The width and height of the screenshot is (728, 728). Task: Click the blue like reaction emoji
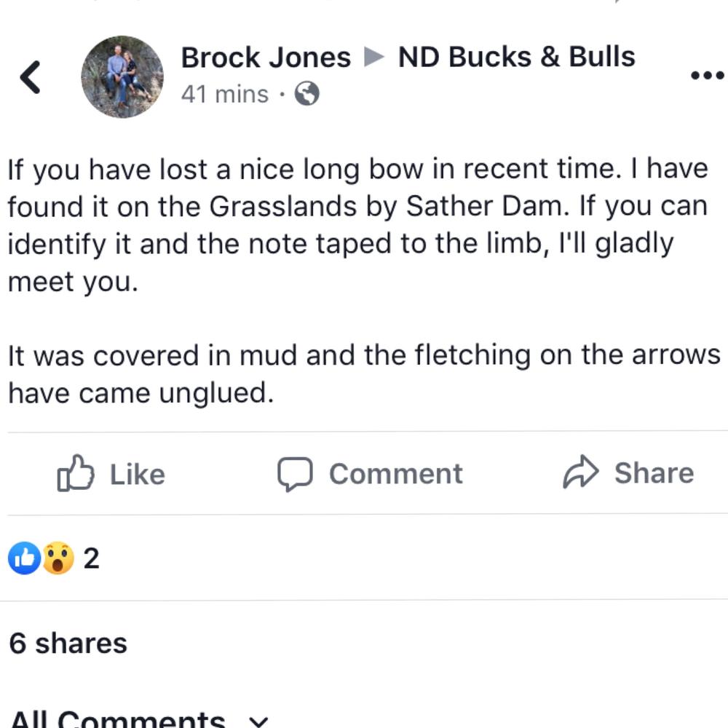tap(24, 559)
